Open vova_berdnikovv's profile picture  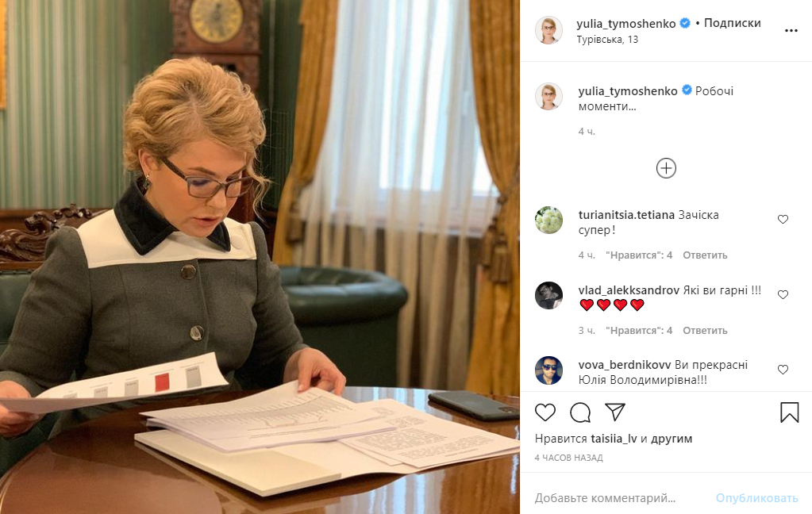click(x=548, y=370)
